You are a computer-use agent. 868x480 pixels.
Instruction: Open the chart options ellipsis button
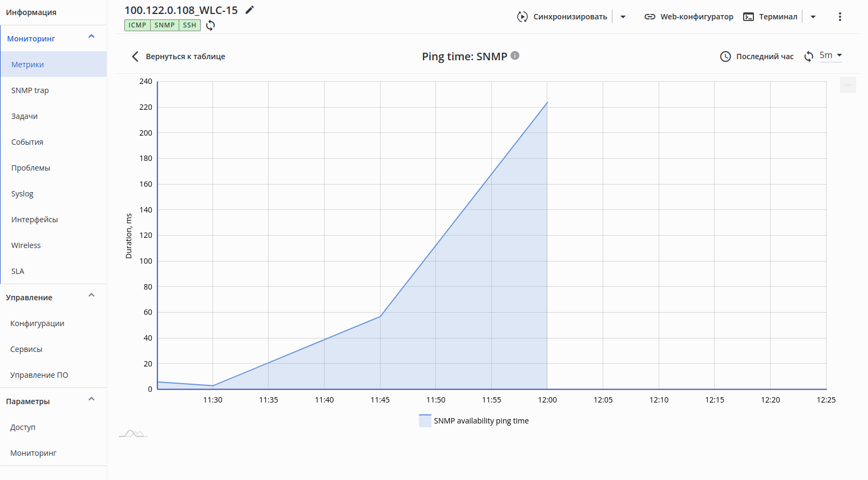click(x=848, y=85)
